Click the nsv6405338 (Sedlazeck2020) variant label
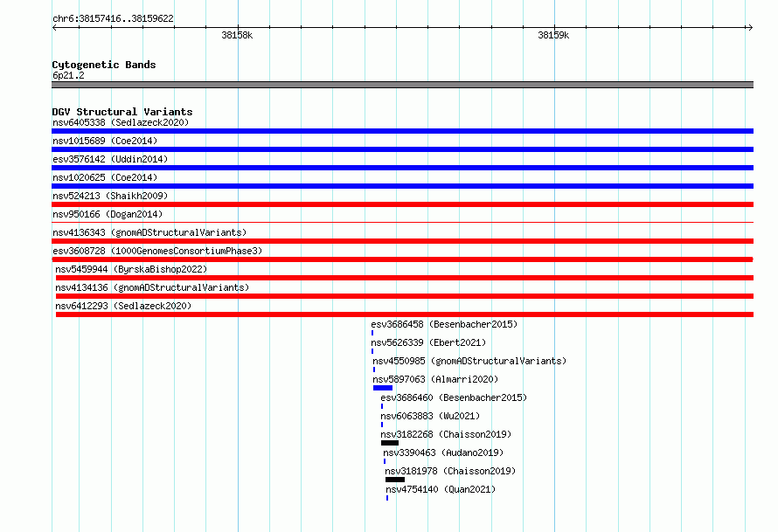The image size is (778, 532). [x=121, y=122]
